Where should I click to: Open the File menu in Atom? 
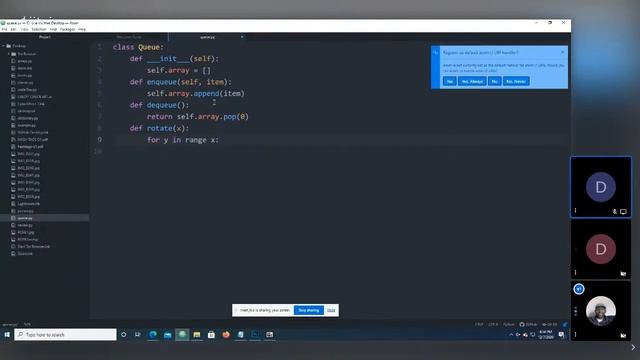pyautogui.click(x=4, y=29)
